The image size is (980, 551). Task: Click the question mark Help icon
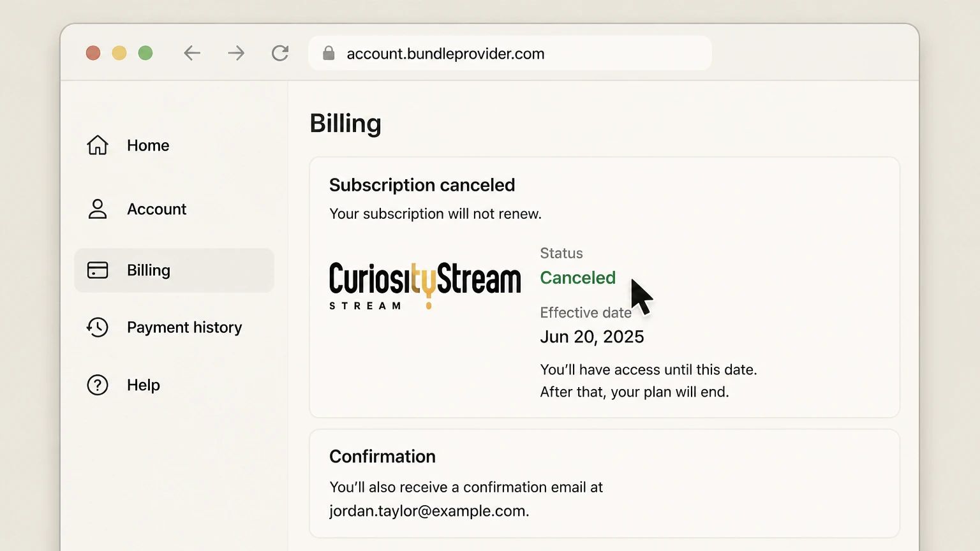98,385
